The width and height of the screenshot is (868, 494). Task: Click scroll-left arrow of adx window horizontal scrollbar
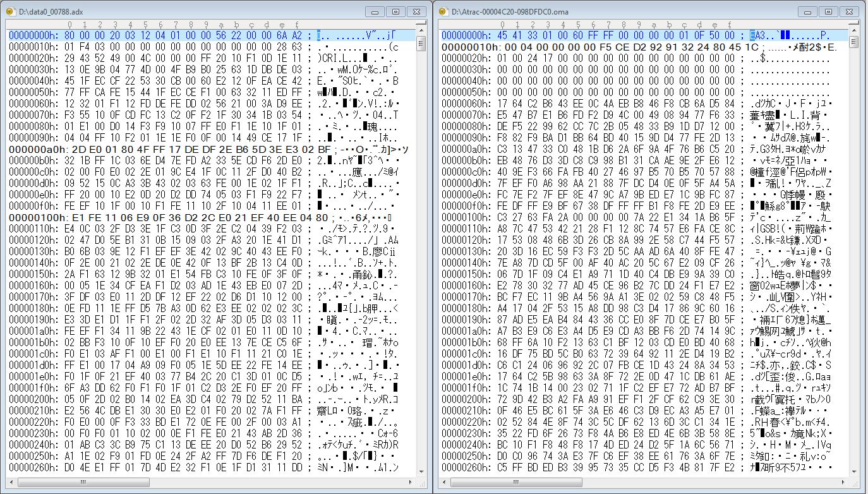pos(12,483)
